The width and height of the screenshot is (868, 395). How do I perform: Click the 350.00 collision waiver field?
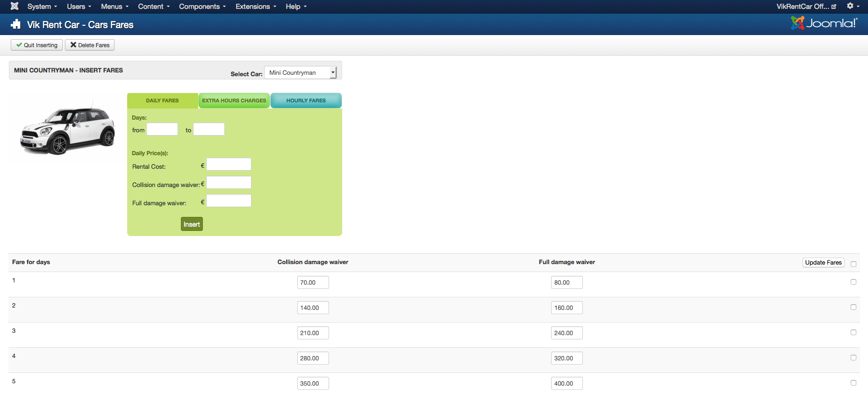313,383
